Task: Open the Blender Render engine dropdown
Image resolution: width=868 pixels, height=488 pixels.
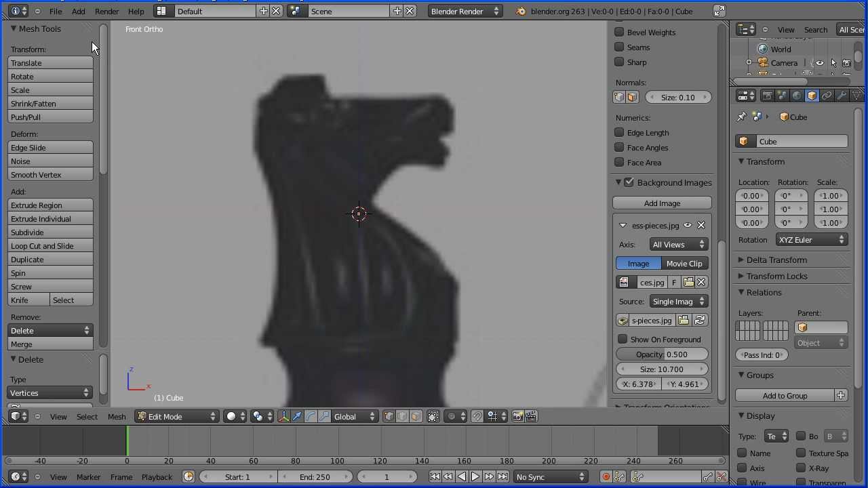Action: click(x=465, y=11)
